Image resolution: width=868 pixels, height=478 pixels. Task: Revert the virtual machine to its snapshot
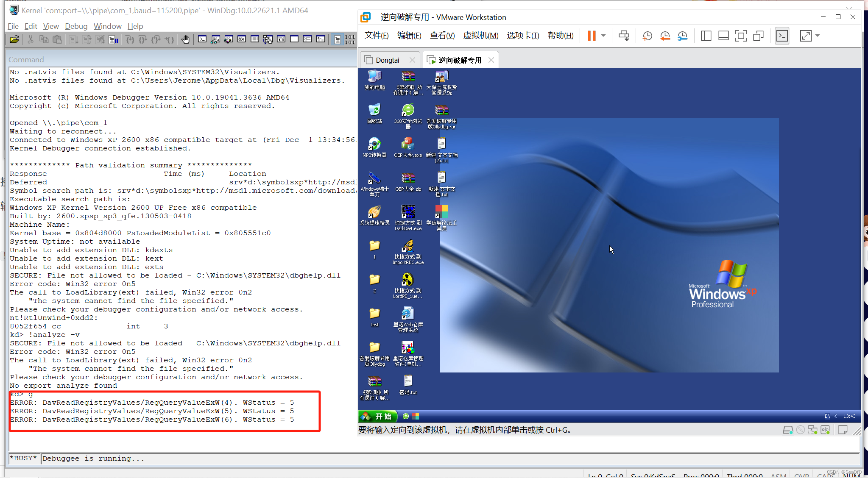click(664, 36)
